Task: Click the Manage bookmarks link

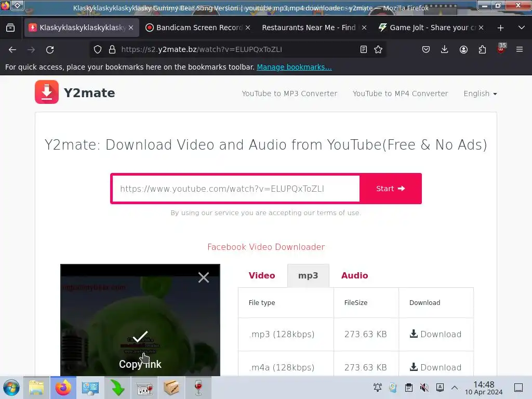Action: point(294,67)
